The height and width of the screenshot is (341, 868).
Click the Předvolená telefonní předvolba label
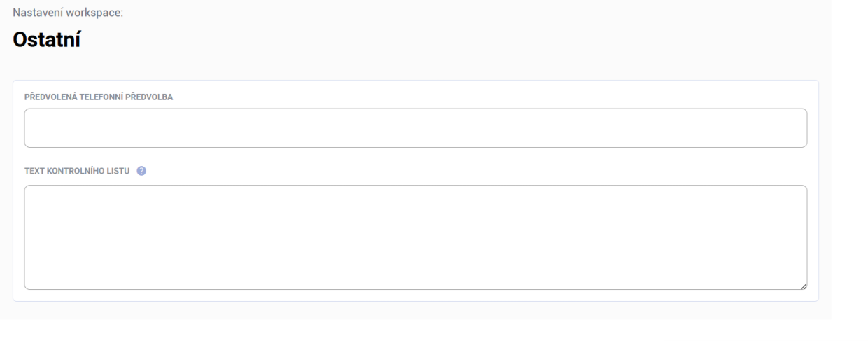(99, 97)
